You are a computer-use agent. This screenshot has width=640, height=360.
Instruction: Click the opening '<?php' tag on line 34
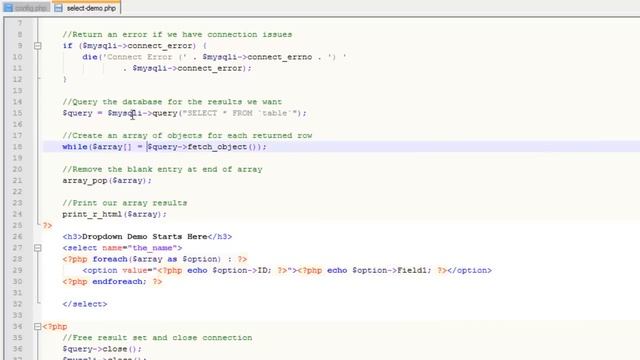[x=55, y=327]
